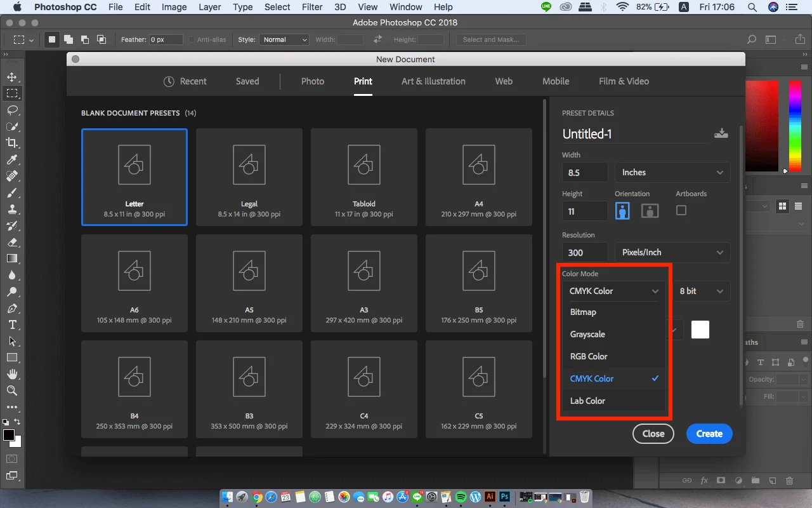Select the History Brush tool
This screenshot has width=812, height=508.
click(x=11, y=225)
